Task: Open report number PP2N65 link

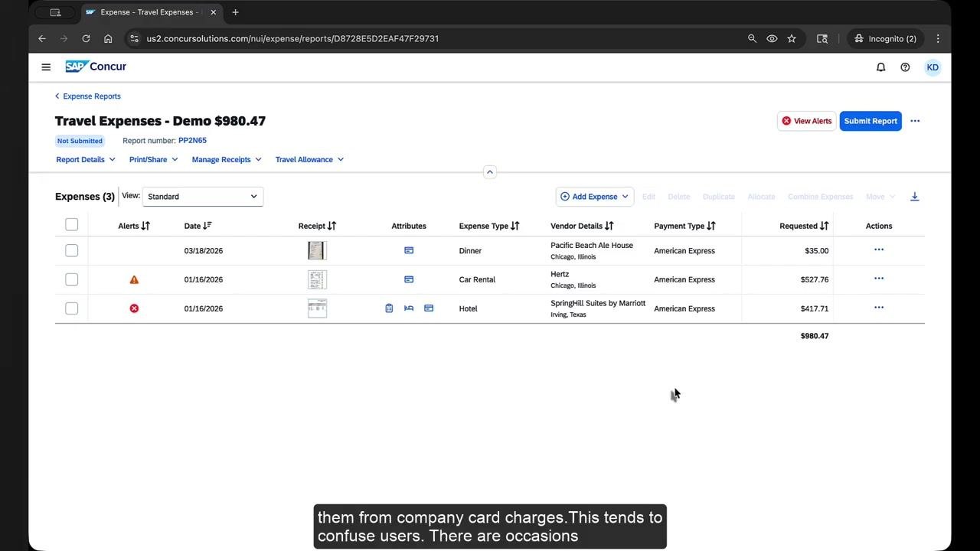Action: (192, 141)
